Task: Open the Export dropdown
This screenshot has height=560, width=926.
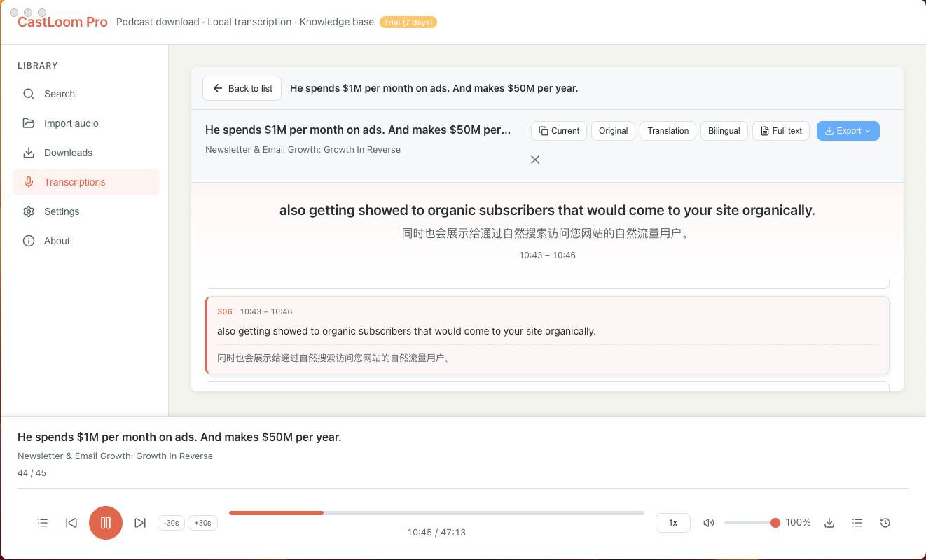Action: [848, 131]
